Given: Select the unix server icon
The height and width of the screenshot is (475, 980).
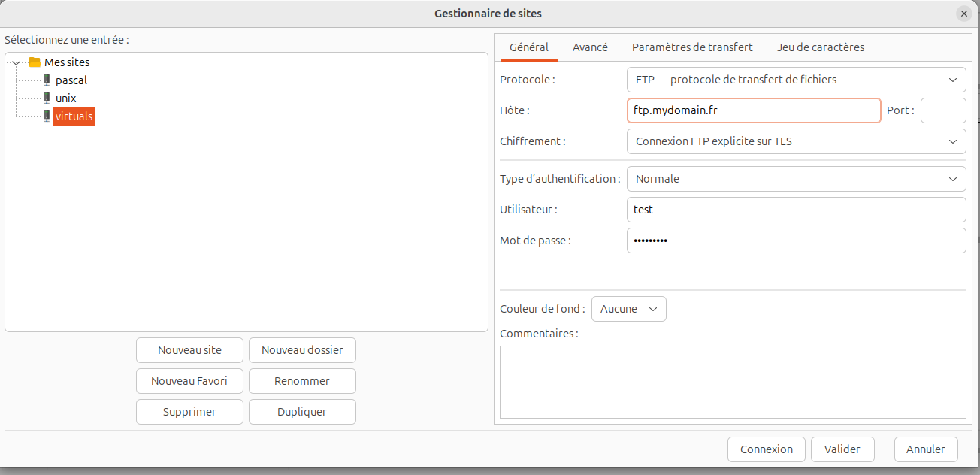Looking at the screenshot, I should [x=47, y=98].
